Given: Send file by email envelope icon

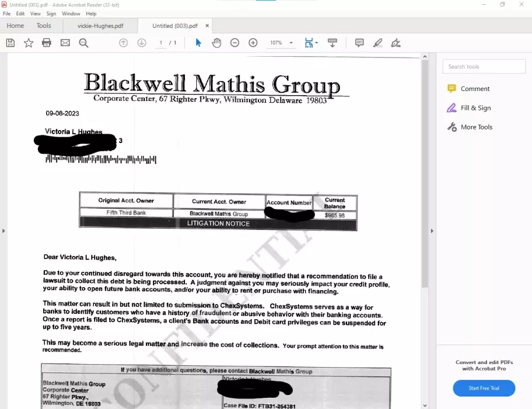Looking at the screenshot, I should pyautogui.click(x=65, y=43).
